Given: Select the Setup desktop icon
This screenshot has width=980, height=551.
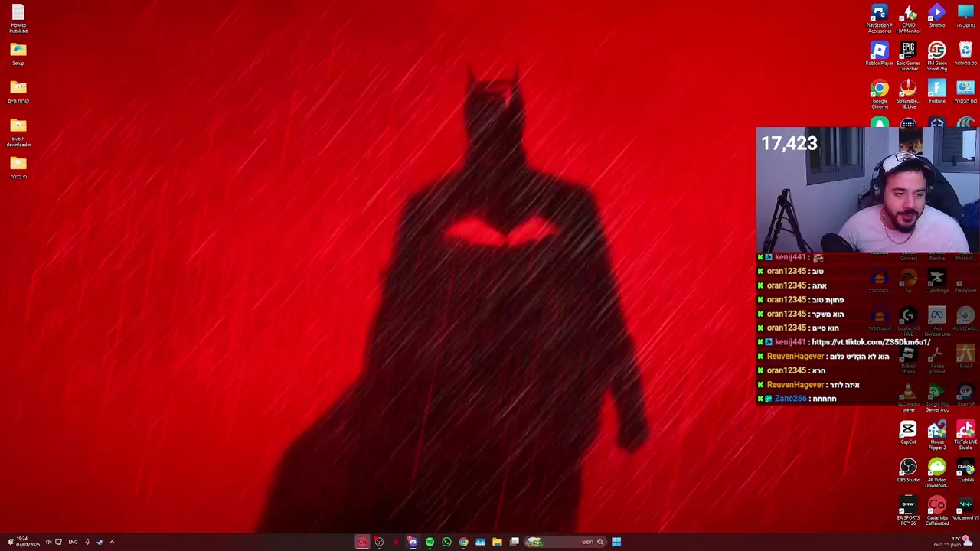Looking at the screenshot, I should click(18, 54).
